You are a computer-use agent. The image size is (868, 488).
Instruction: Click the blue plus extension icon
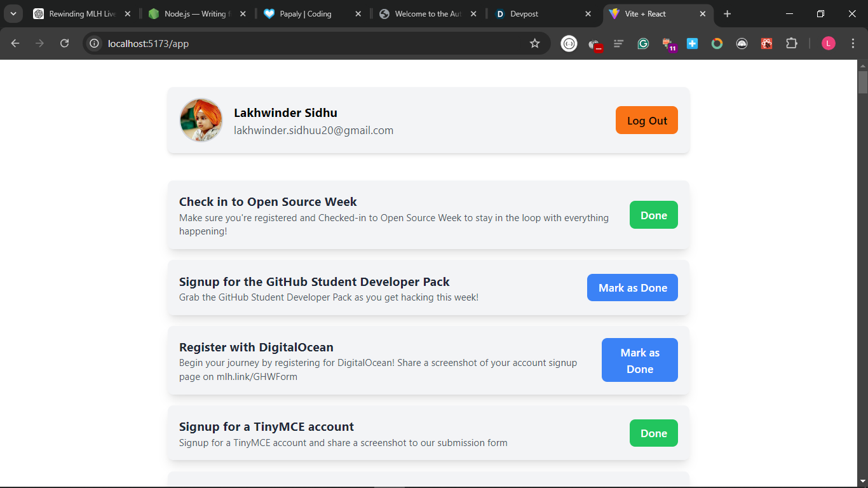(693, 43)
